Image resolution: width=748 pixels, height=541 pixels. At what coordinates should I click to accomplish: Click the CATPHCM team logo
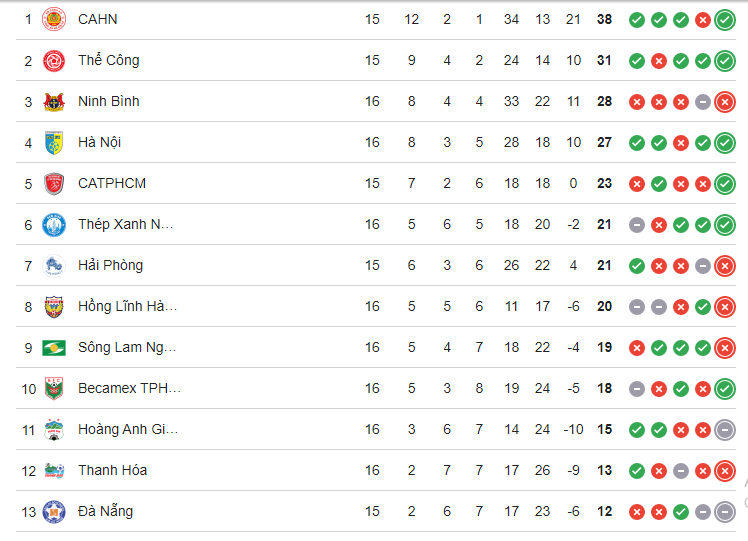tap(54, 183)
